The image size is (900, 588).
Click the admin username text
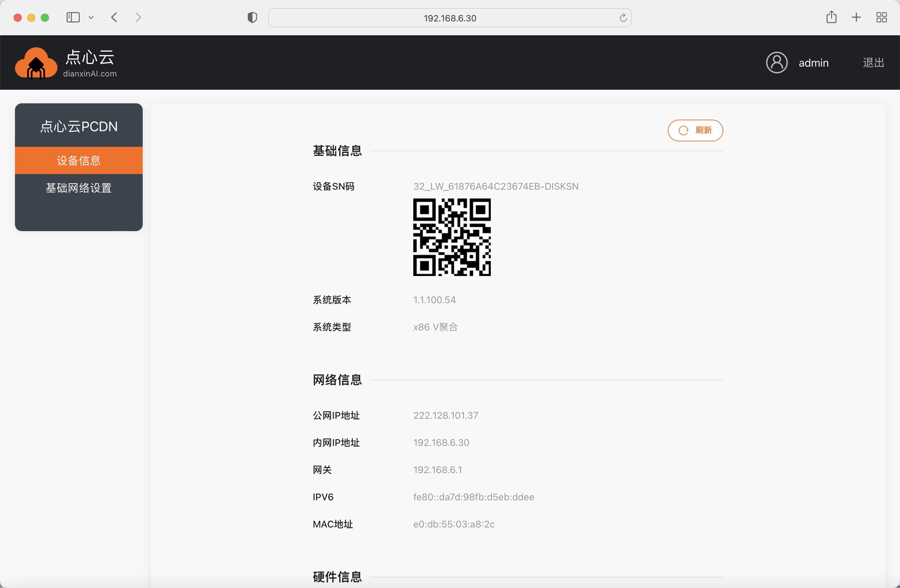coord(813,63)
